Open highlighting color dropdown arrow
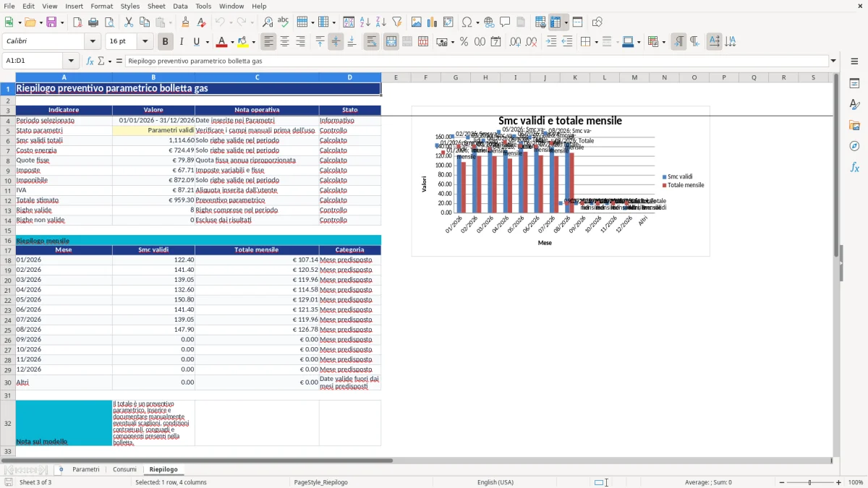Screen dimensions: 868x488 click(x=253, y=42)
